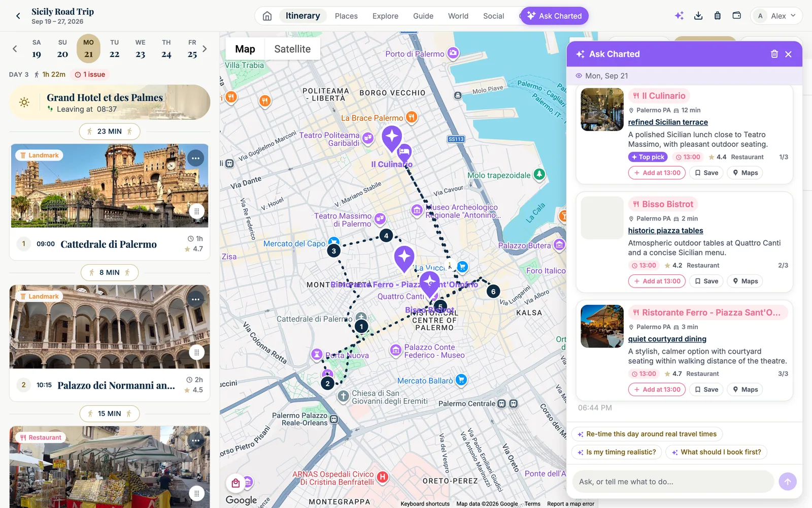Click the sparkle AI icon in top toolbar
Viewport: 812px width, 508px height.
[x=679, y=16]
